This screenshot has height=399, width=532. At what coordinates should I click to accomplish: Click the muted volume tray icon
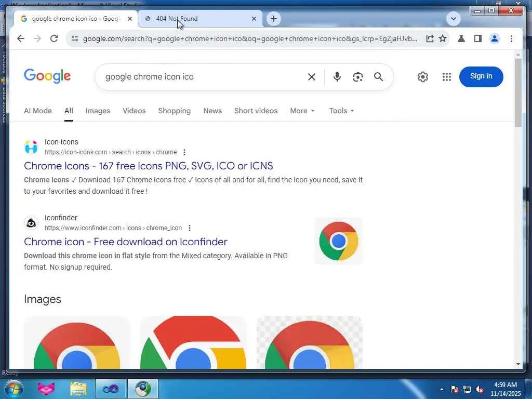(480, 389)
